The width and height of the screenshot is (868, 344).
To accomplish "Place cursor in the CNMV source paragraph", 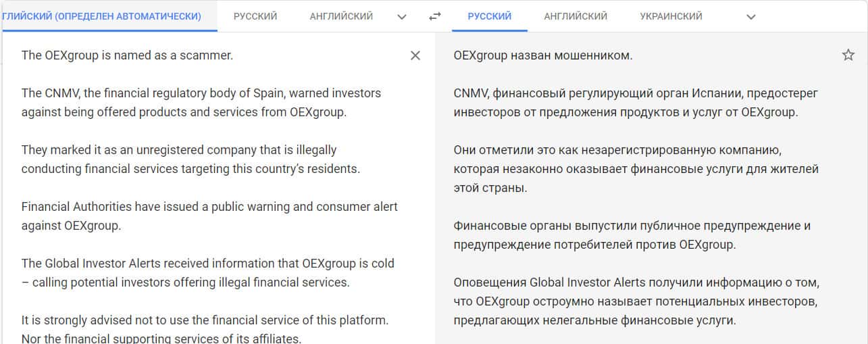I will (201, 103).
